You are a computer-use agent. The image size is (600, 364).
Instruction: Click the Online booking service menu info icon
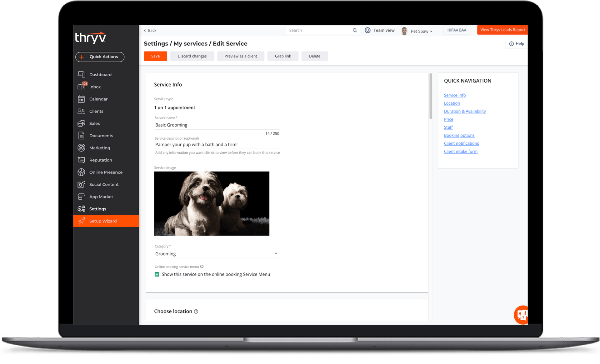pos(202,267)
